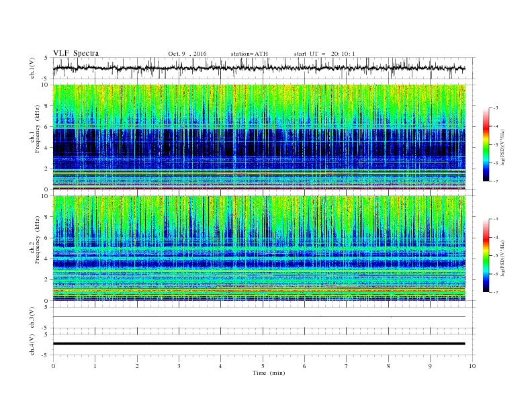Click the ch.1 voltage waveform trace
This screenshot has width=532, height=411.
[259, 68]
